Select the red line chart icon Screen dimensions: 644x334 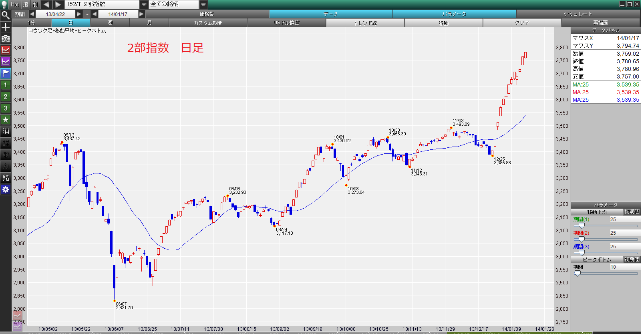pyautogui.click(x=6, y=50)
